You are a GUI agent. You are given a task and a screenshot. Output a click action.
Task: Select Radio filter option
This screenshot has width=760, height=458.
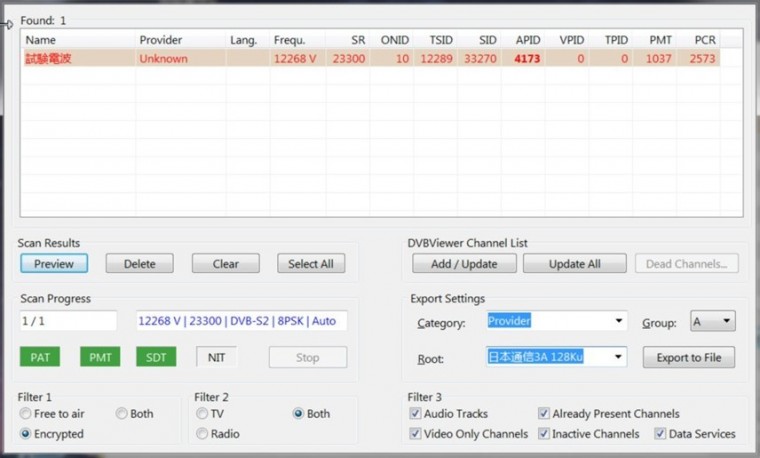click(218, 433)
